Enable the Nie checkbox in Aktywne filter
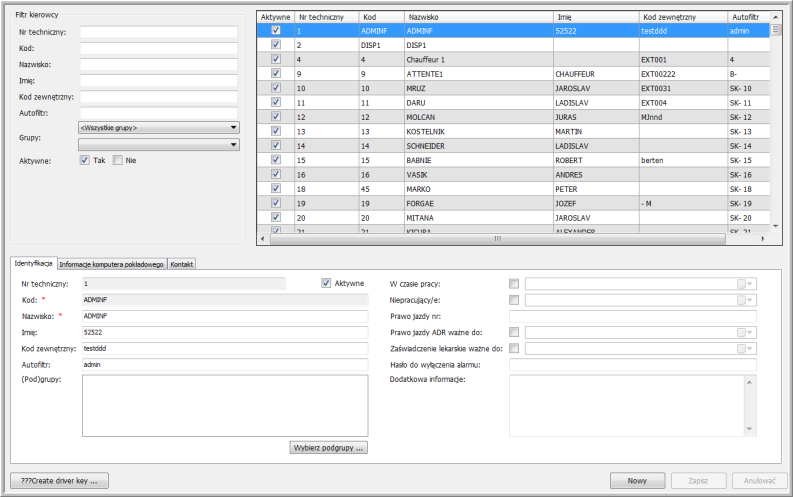 point(118,160)
